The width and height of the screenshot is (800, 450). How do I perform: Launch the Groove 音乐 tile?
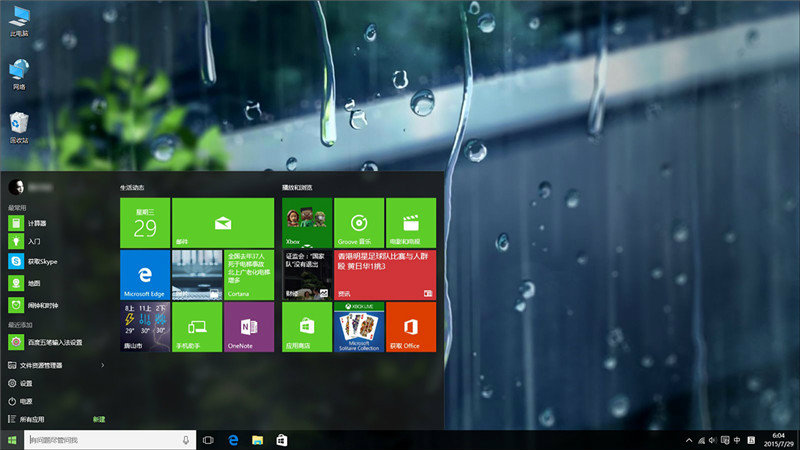[x=359, y=222]
